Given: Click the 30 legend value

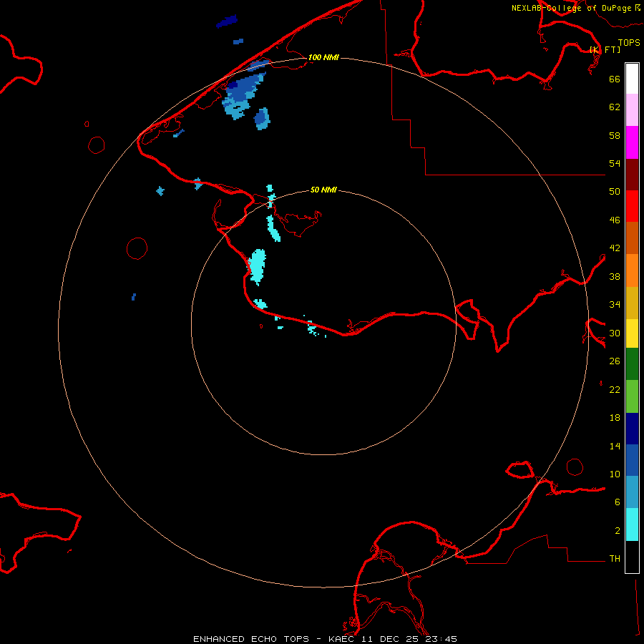Looking at the screenshot, I should [x=615, y=333].
